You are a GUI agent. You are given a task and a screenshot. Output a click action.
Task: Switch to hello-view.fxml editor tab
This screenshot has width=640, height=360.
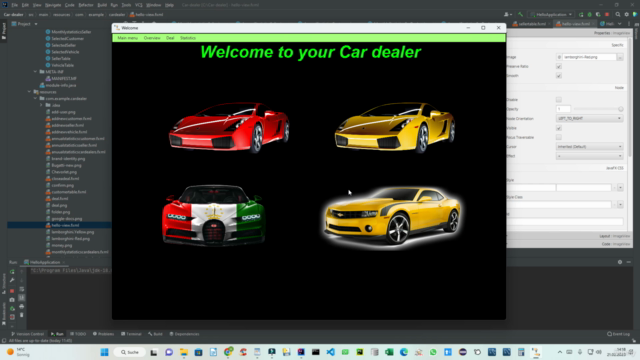click(576, 24)
